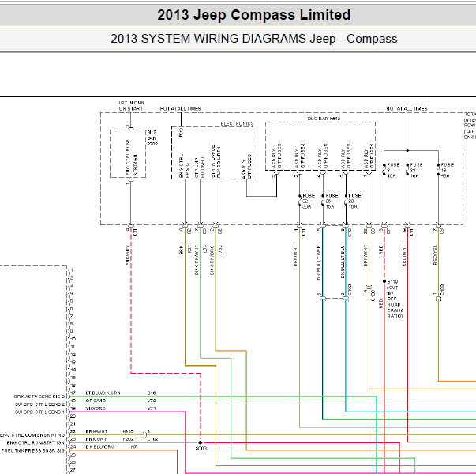
Task: Click the 'BUS BAR' label above the ASD relay box
Action: (x=324, y=118)
